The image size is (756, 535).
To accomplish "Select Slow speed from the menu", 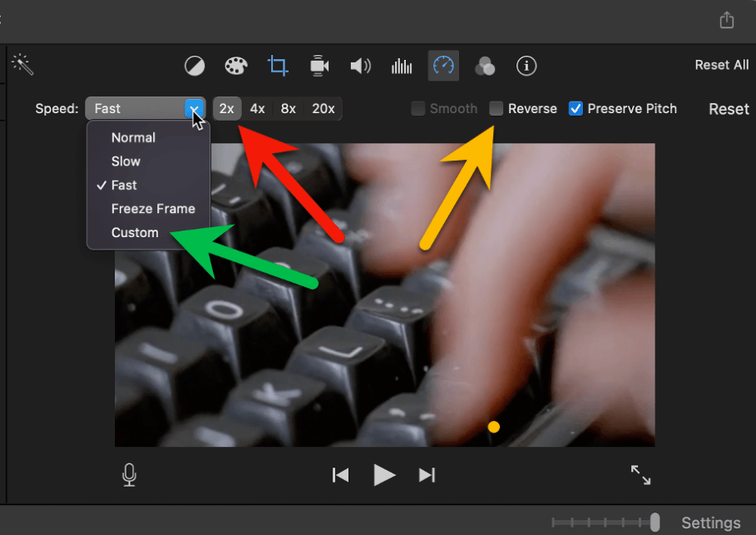I will pos(126,161).
